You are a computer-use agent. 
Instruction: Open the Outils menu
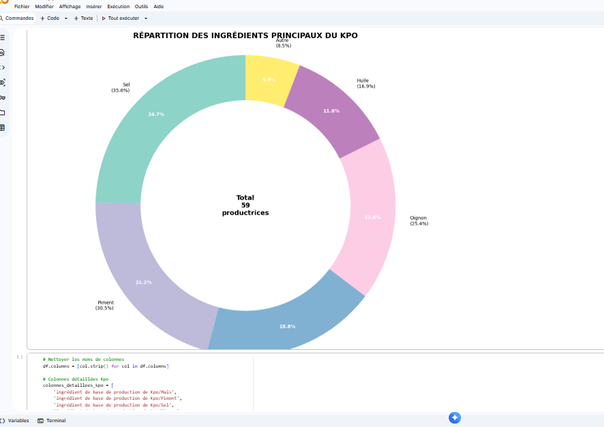click(x=142, y=6)
